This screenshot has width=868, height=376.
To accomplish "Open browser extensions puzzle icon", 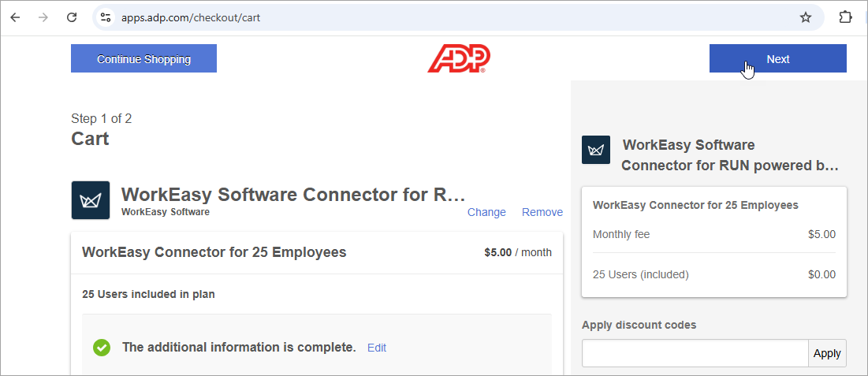I will click(x=845, y=17).
